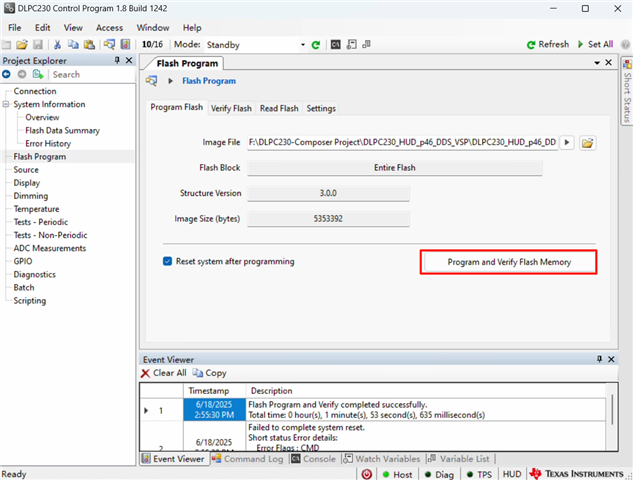Click the document icon beside the Search box
The height and width of the screenshot is (480, 633).
click(x=38, y=74)
